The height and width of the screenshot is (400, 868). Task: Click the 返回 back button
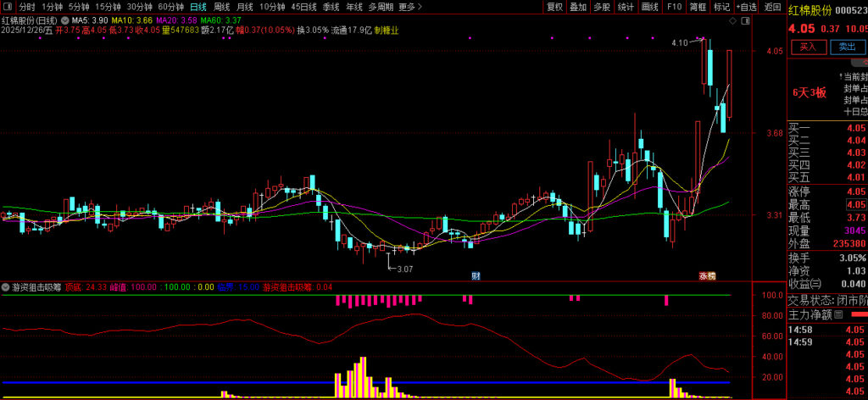pyautogui.click(x=772, y=6)
